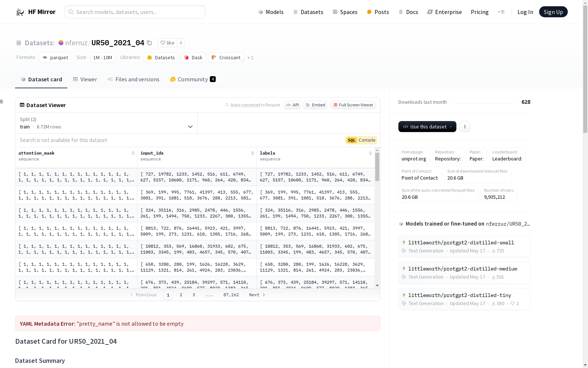Click the left sidebar table-of-contents icon

[x=2, y=102]
